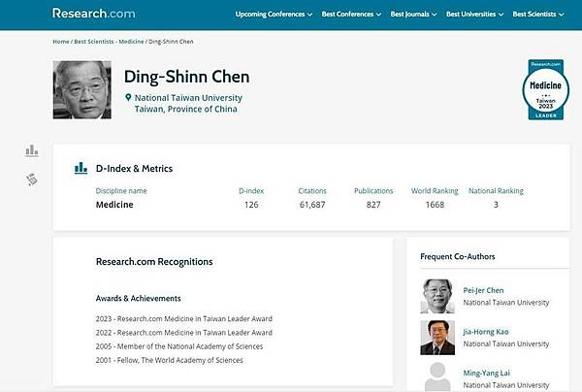Click the bar chart metrics sidebar icon
Viewport: 582px width, 392px height.
point(32,150)
